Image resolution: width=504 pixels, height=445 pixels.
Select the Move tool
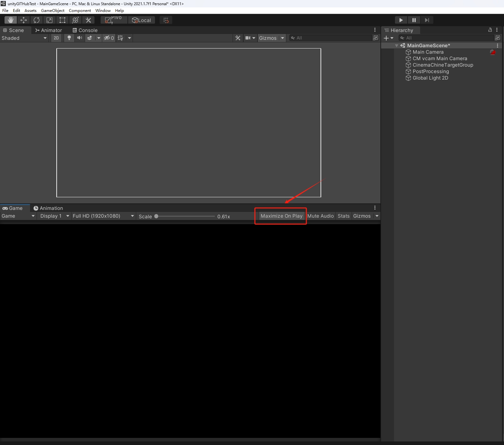pyautogui.click(x=24, y=20)
